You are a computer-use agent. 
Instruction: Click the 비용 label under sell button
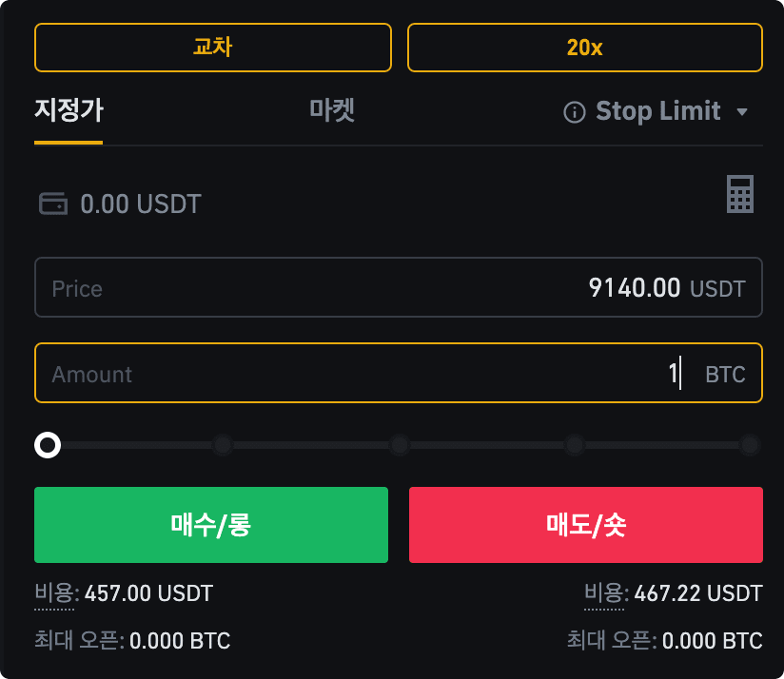pyautogui.click(x=604, y=593)
